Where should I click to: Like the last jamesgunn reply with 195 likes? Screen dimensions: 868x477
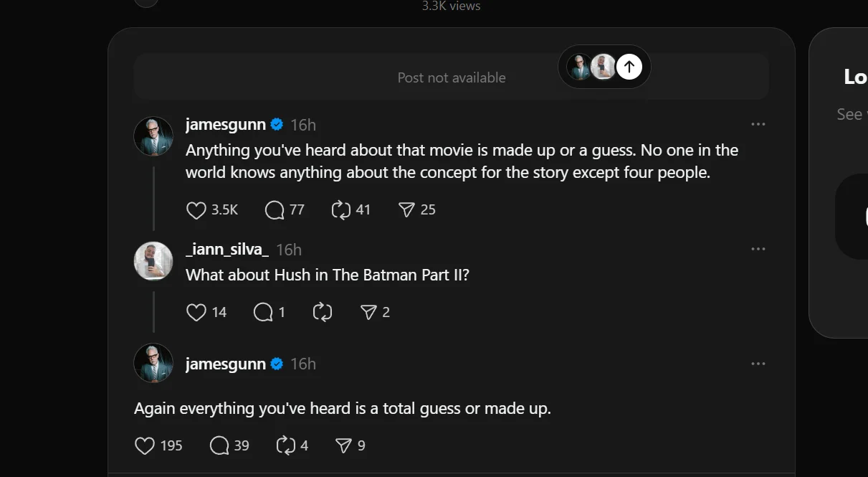coord(145,445)
